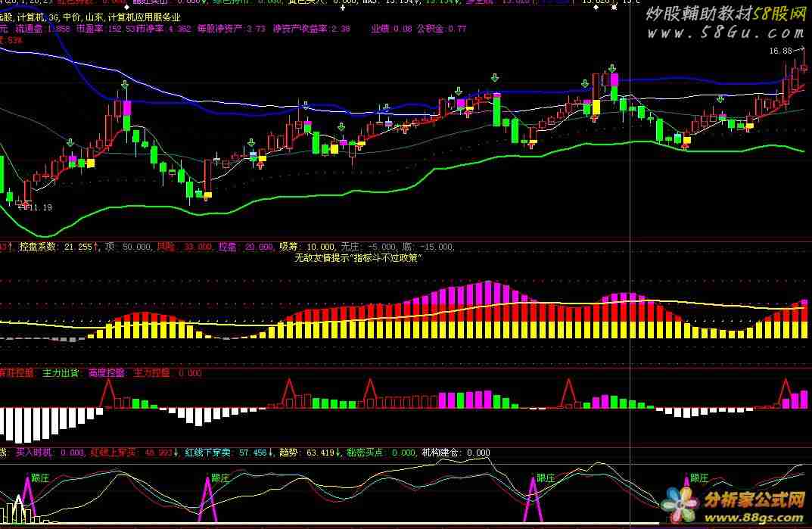Click the rightmost 跟庄 signal marker
This screenshot has height=529, width=812.
point(699,478)
